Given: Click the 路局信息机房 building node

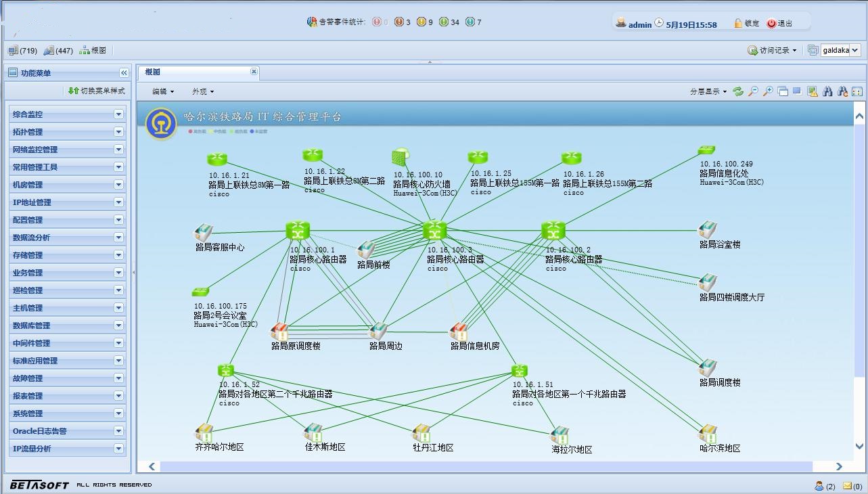Looking at the screenshot, I should (459, 332).
